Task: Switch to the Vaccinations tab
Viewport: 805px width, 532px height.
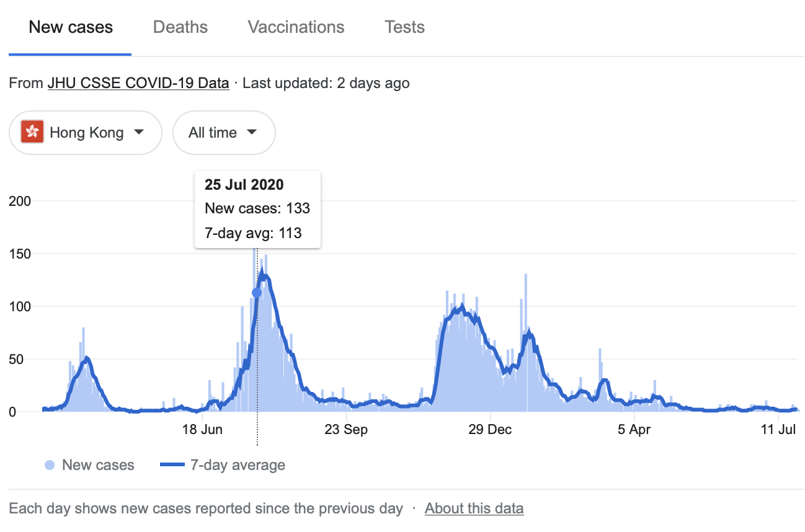Action: (296, 27)
